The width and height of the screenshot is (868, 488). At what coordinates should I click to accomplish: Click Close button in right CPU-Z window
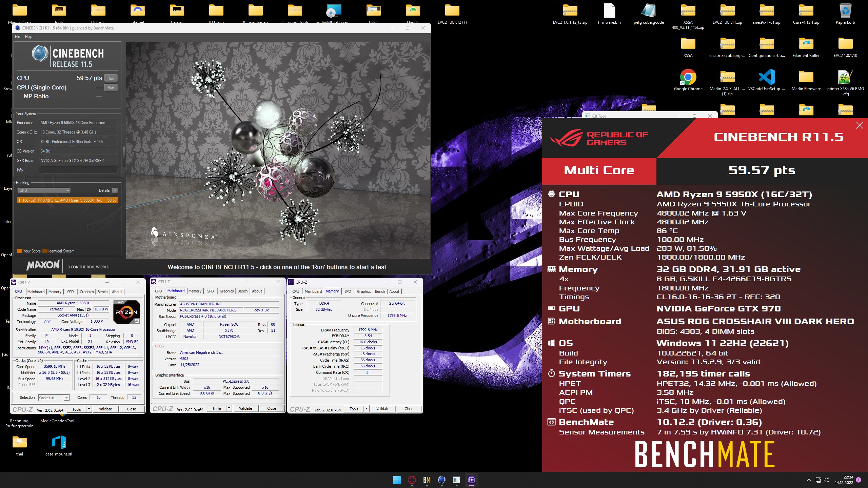click(409, 409)
